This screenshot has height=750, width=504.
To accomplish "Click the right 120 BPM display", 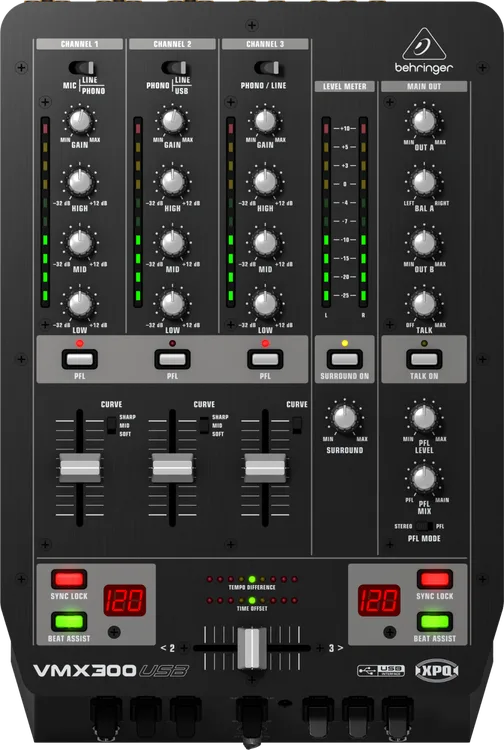I will [x=379, y=600].
